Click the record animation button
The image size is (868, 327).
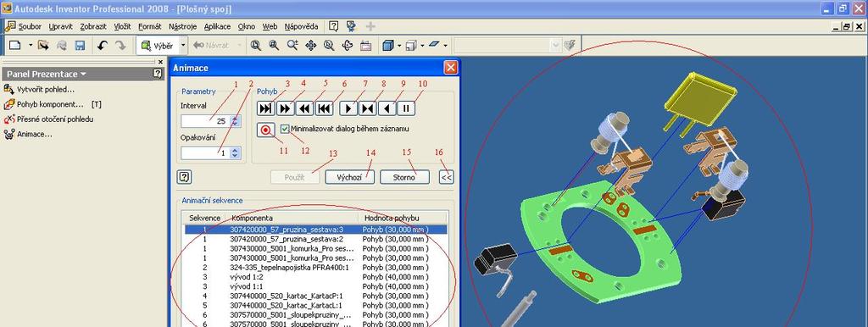coord(266,130)
